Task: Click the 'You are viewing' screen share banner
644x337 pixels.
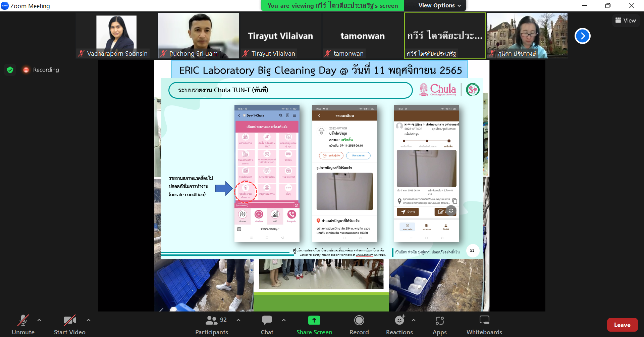Action: [x=333, y=5]
